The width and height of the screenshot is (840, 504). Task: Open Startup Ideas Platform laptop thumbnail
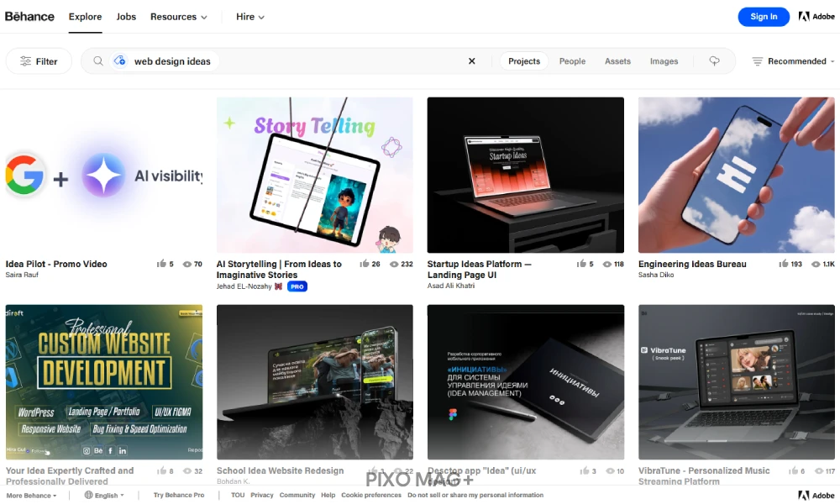click(526, 175)
